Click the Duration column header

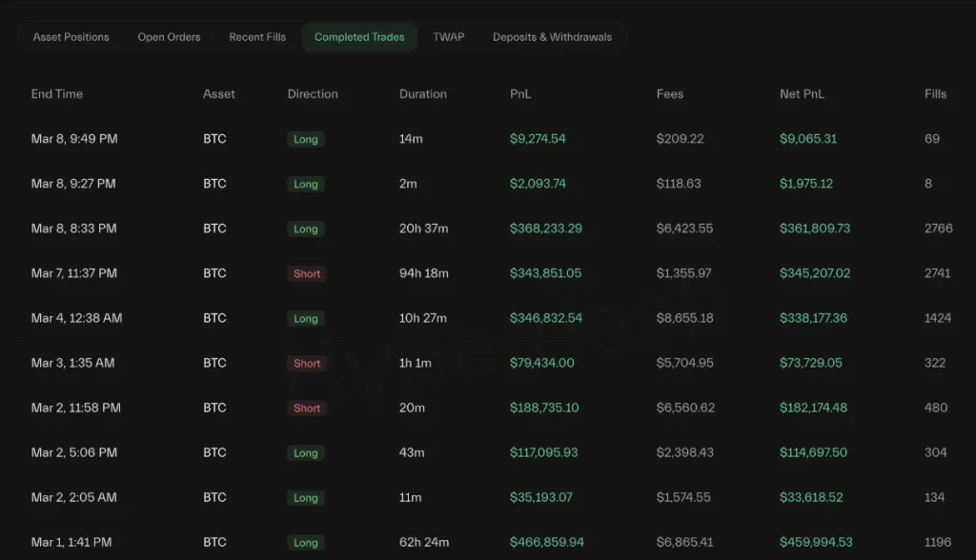tap(422, 93)
